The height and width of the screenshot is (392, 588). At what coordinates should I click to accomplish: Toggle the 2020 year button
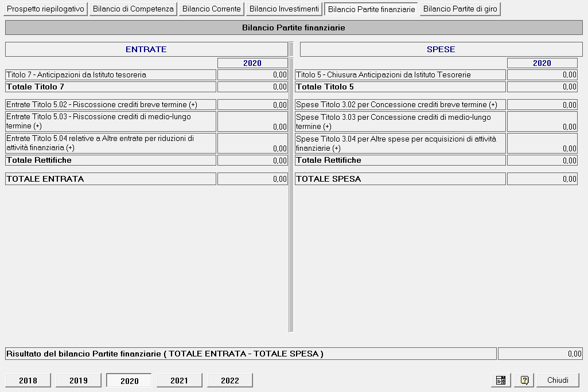click(x=129, y=381)
